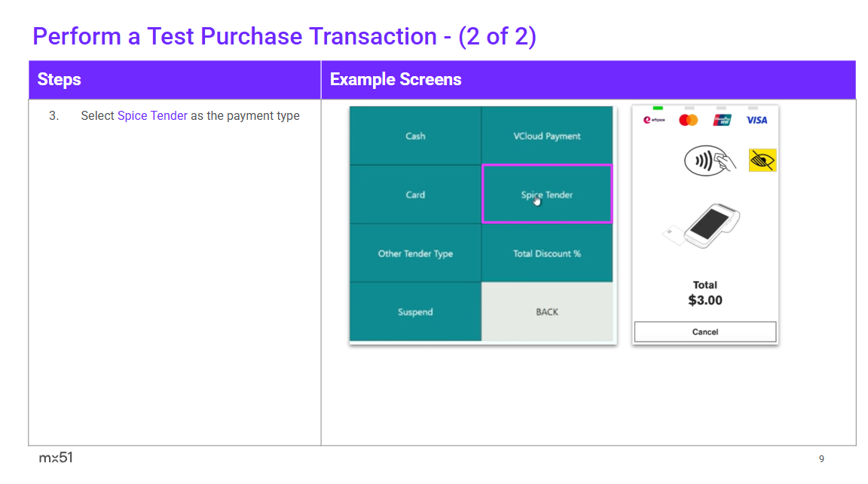Click the UnionPay card logo
Viewport: 868px width, 484px height.
[x=722, y=120]
